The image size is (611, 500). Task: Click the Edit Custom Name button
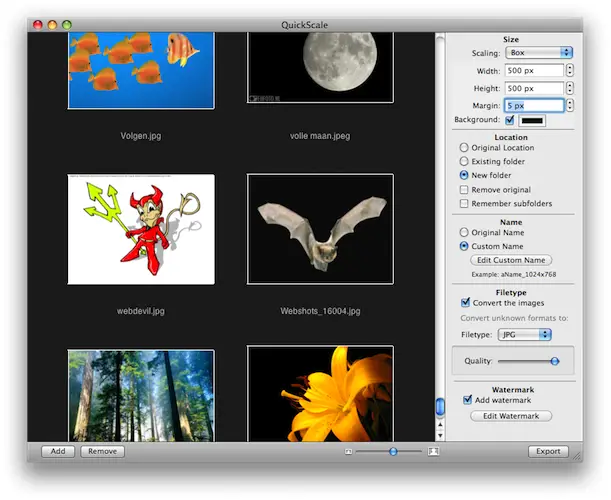pyautogui.click(x=511, y=260)
